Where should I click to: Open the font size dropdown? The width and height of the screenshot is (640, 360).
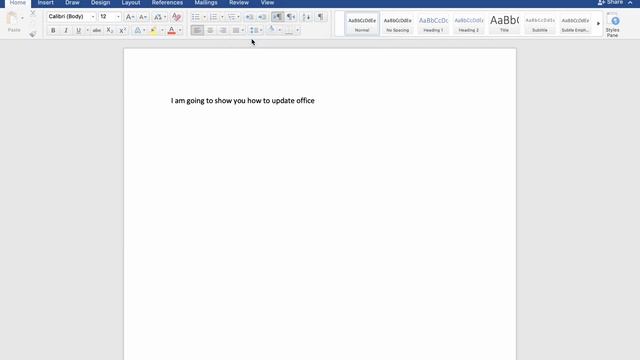[x=118, y=17]
